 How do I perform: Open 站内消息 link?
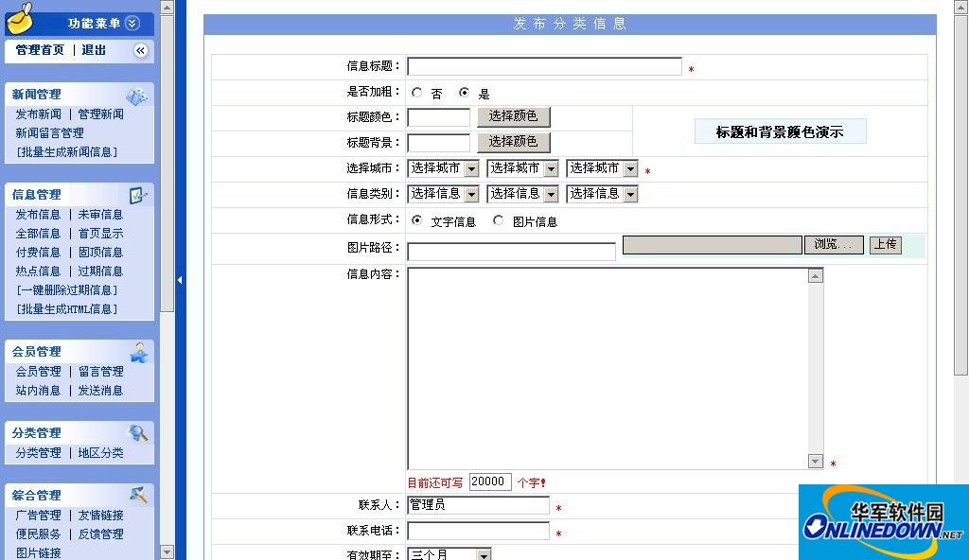coord(38,391)
